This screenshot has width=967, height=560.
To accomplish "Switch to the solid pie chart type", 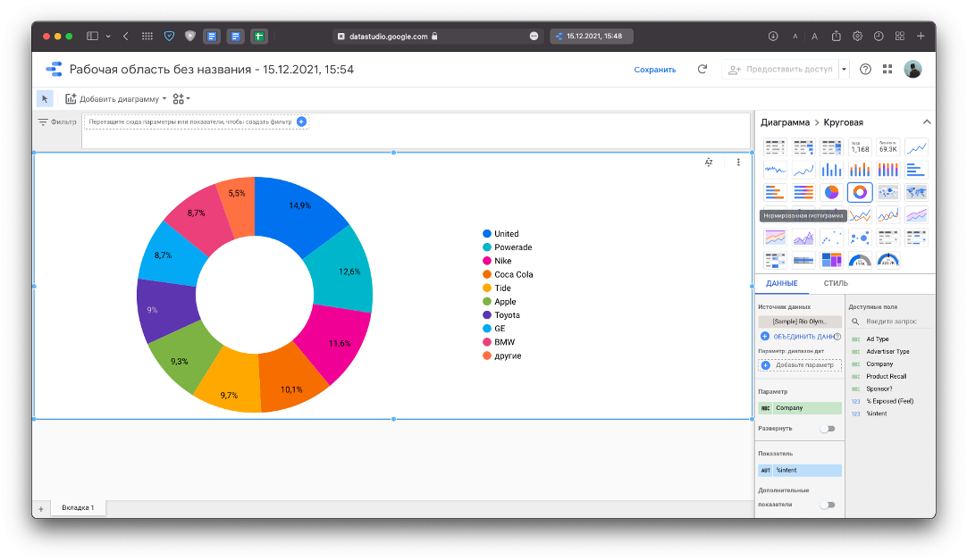I will click(831, 192).
